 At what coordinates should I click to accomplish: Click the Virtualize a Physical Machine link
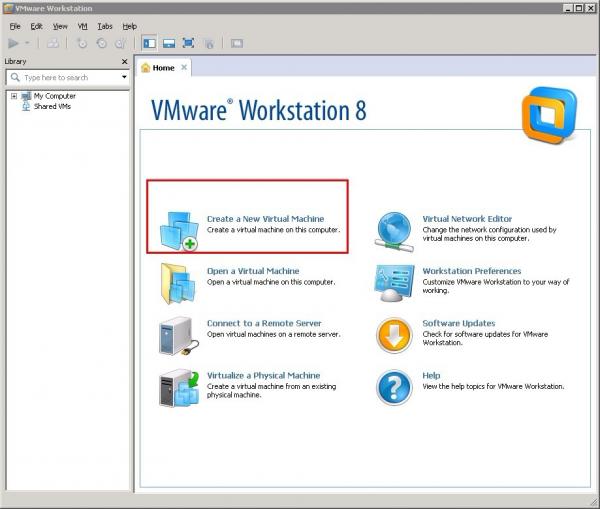click(263, 375)
